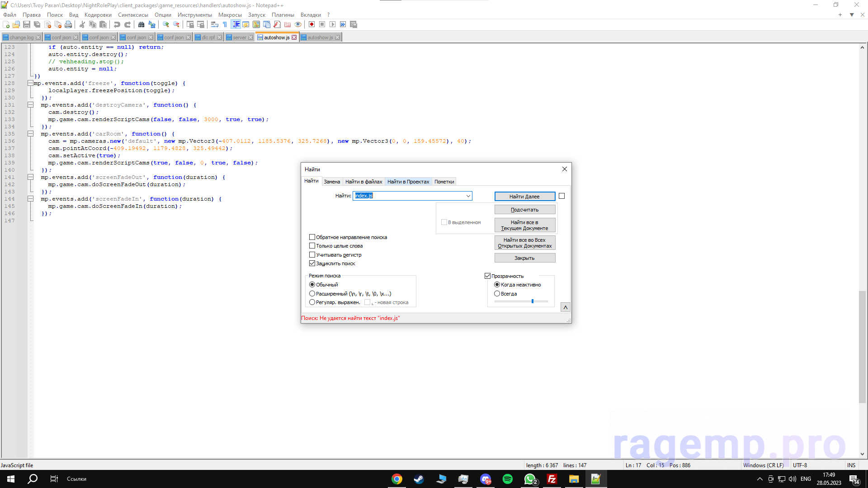Start macro recording with red record icon
The width and height of the screenshot is (868, 488).
point(311,24)
